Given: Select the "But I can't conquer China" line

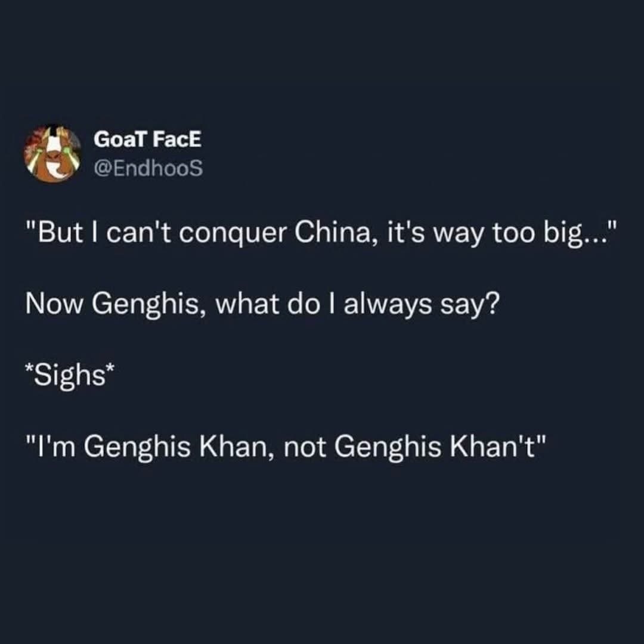Looking at the screenshot, I should (x=321, y=233).
